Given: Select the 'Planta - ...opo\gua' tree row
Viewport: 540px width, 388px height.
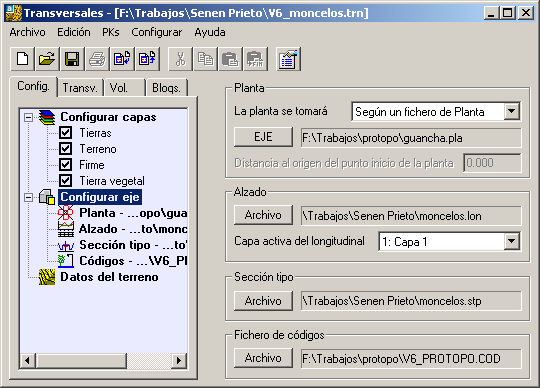Looking at the screenshot, I should 133,213.
